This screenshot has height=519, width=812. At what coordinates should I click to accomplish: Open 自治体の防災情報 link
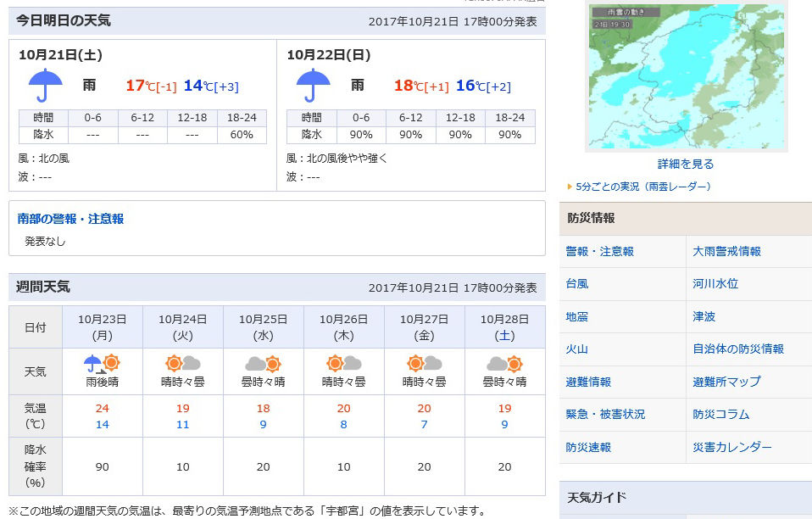click(x=738, y=349)
